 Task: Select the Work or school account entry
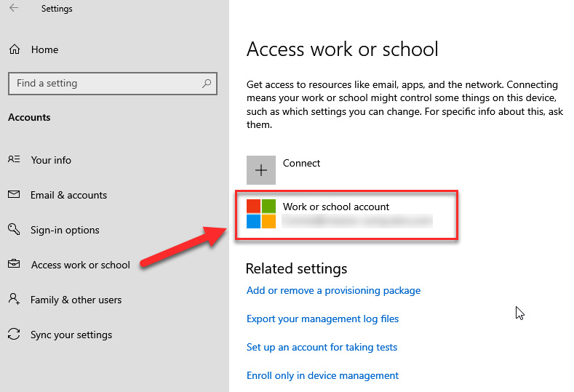point(346,215)
